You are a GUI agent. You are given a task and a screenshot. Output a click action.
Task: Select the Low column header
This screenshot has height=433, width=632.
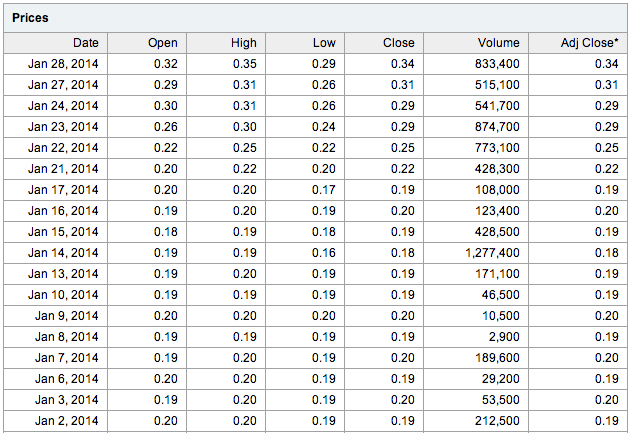305,43
